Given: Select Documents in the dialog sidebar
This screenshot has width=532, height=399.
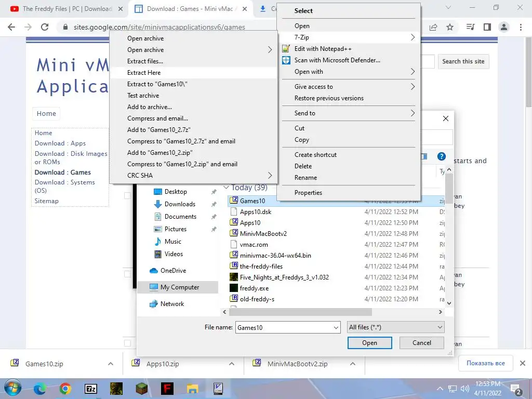Looking at the screenshot, I should tap(180, 217).
